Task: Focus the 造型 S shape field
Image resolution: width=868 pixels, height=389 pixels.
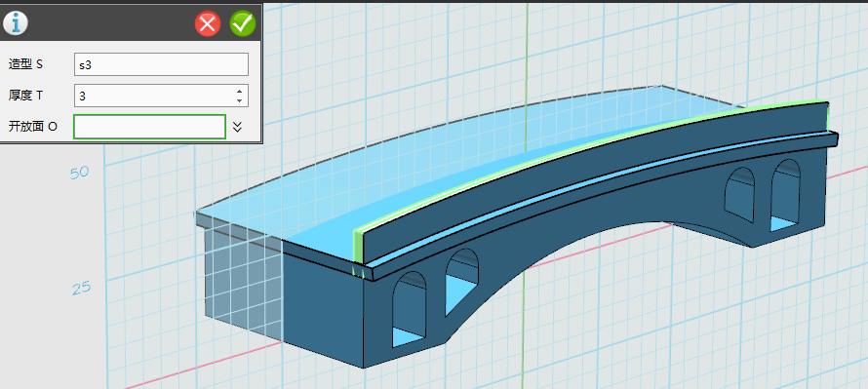Action: pos(161,64)
